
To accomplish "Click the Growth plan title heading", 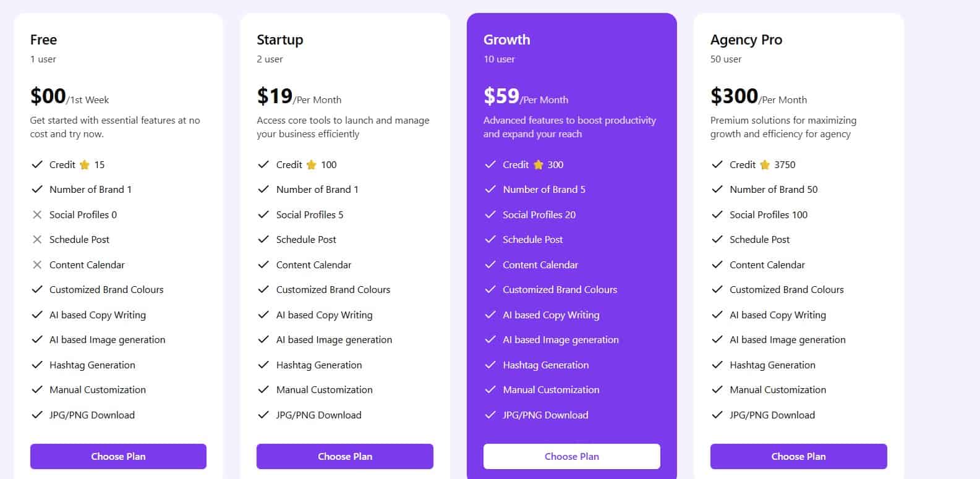I will [506, 39].
